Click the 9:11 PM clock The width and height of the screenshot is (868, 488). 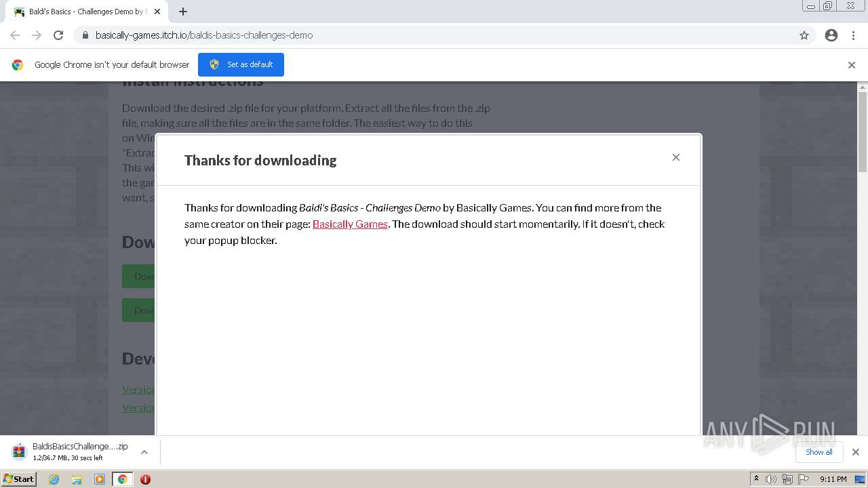point(833,479)
